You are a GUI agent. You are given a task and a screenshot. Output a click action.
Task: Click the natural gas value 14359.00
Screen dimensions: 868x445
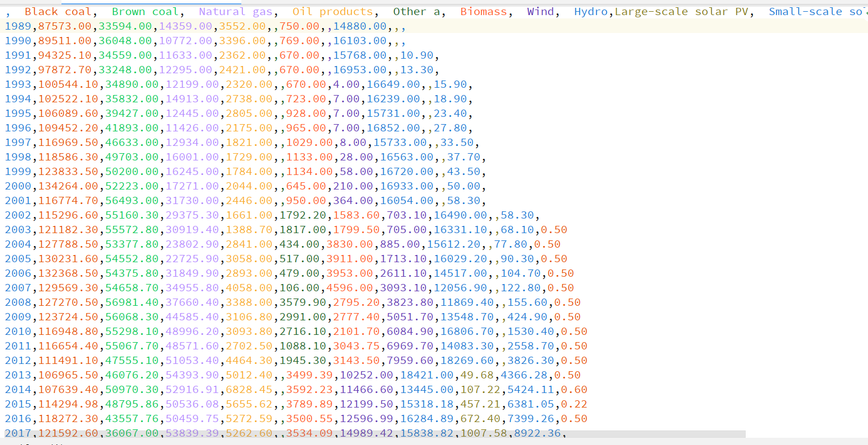tap(185, 26)
